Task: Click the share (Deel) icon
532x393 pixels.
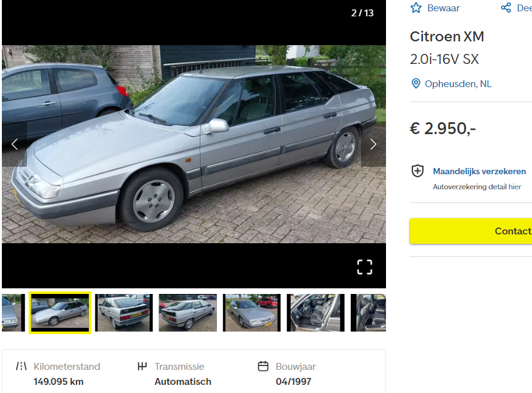Action: pos(506,8)
